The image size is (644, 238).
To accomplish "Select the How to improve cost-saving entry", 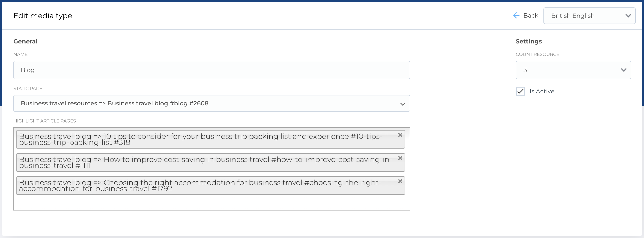I will click(x=200, y=162).
